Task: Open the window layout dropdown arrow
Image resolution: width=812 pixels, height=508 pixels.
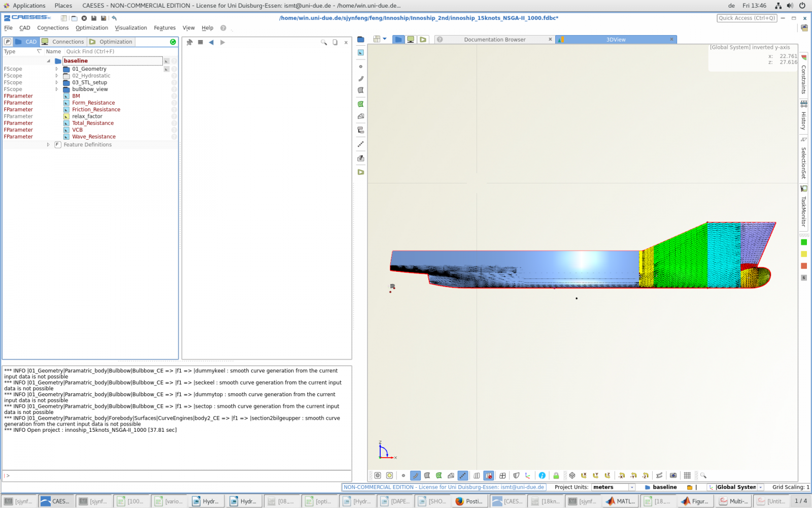Action: (385, 39)
